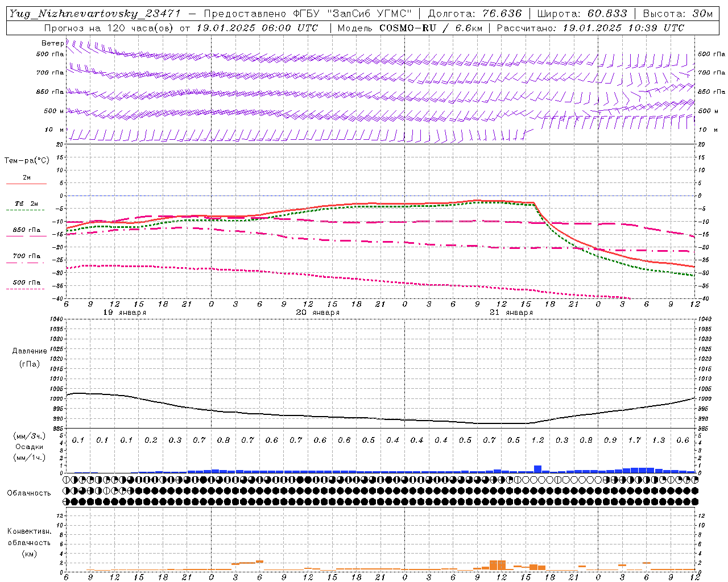Click the '(мм/3ч.)' precipitation unit label
The image size is (728, 582).
[x=30, y=436]
